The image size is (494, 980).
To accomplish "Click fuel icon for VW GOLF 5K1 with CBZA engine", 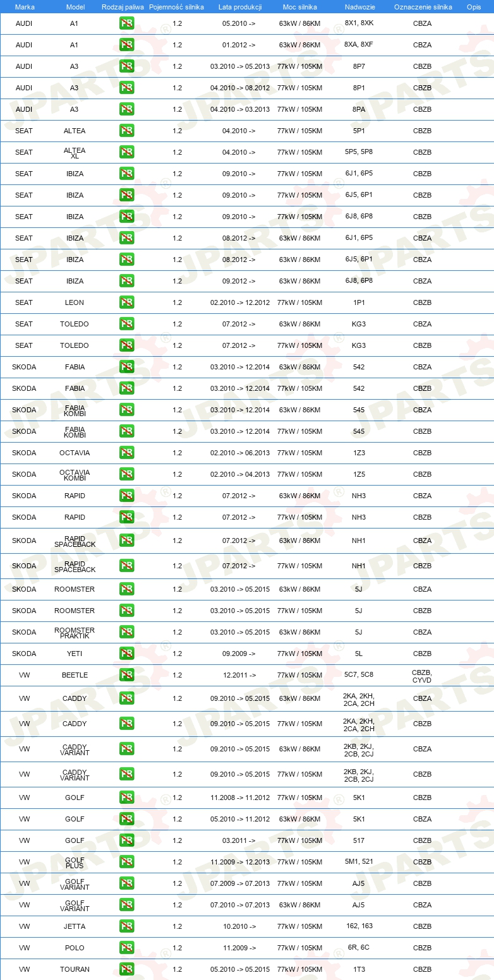I will [x=126, y=819].
